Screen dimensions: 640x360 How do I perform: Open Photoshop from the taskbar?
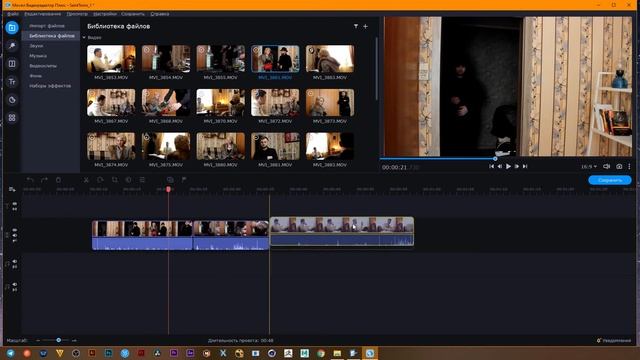click(109, 353)
